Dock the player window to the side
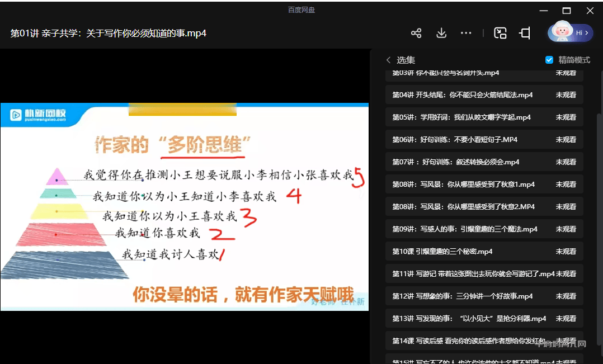 click(x=524, y=33)
